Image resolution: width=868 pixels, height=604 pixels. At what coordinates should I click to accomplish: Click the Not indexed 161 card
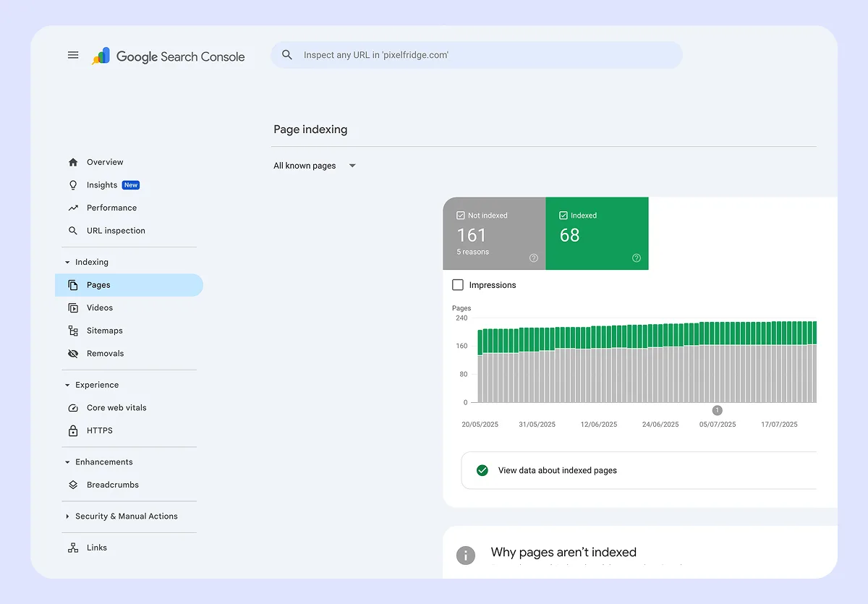494,234
